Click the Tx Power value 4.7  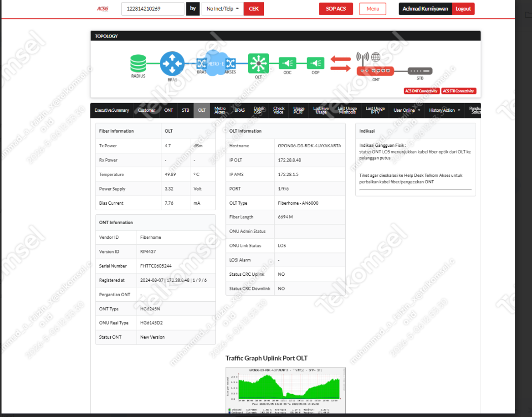(x=168, y=146)
